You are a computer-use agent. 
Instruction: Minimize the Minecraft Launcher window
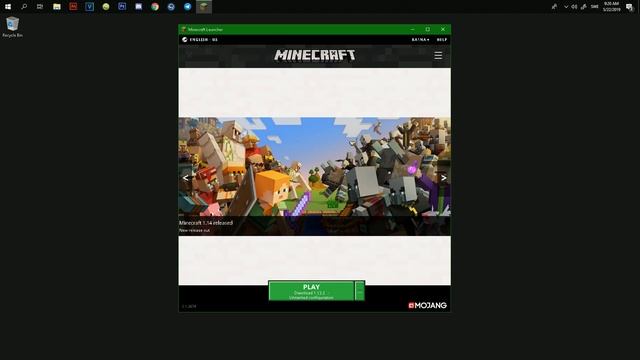(412, 29)
